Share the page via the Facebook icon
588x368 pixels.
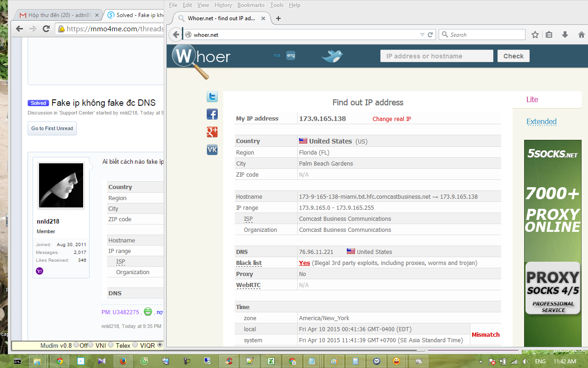(212, 114)
